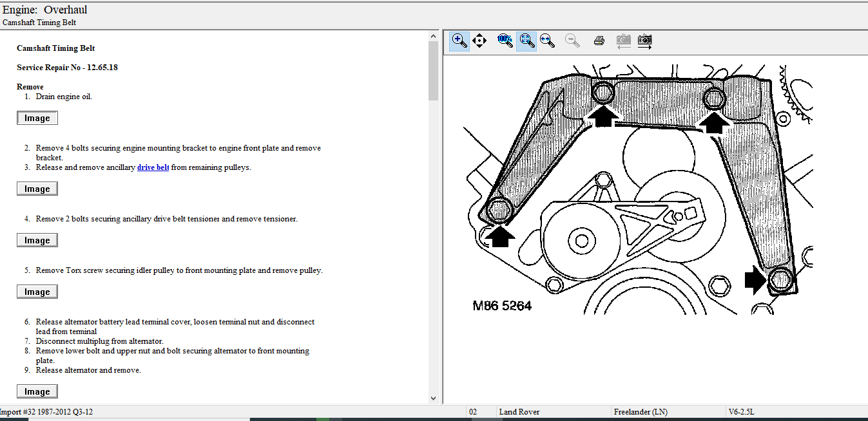
Task: Follow the 'drive belt' hyperlink
Action: (153, 167)
